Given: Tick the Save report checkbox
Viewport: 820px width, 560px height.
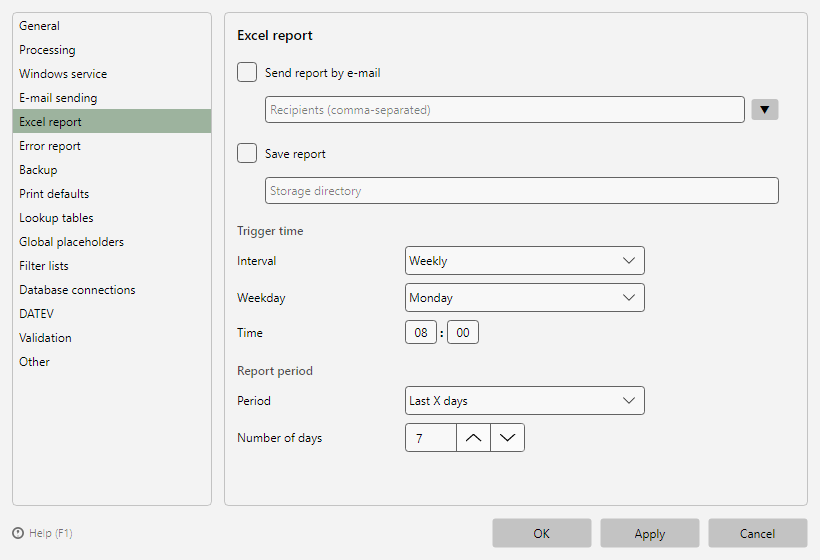Looking at the screenshot, I should click(247, 153).
